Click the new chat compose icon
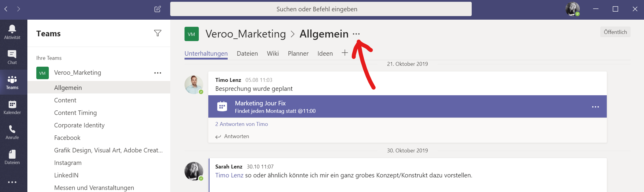Viewport: 644px width, 192px height. [158, 9]
